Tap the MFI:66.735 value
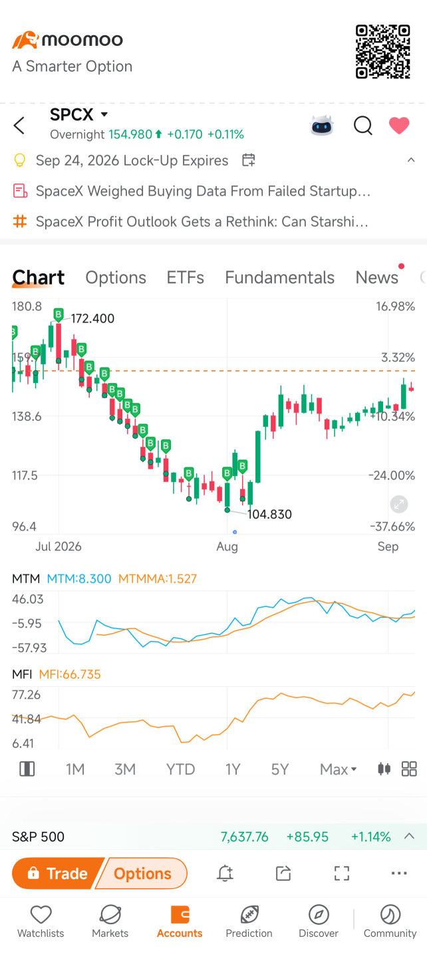This screenshot has height=980, width=427. pos(70,674)
